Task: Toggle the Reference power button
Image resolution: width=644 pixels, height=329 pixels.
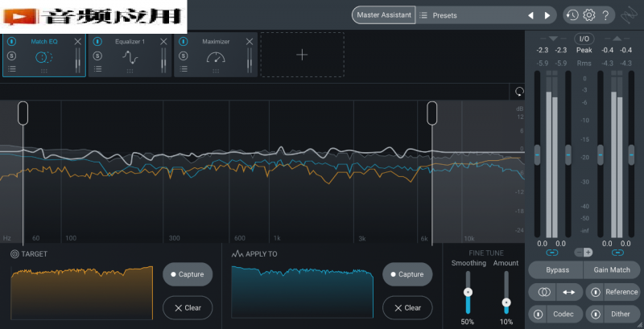Action: (x=595, y=292)
